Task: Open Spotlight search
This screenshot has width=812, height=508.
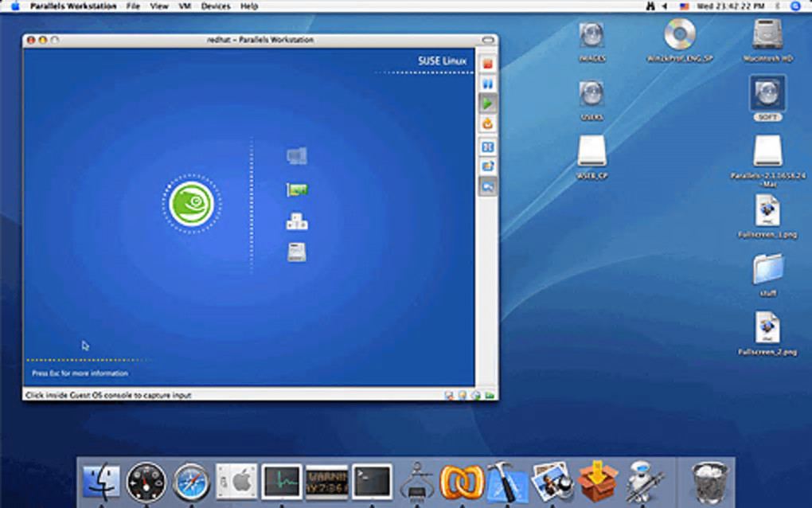Action: (x=796, y=6)
